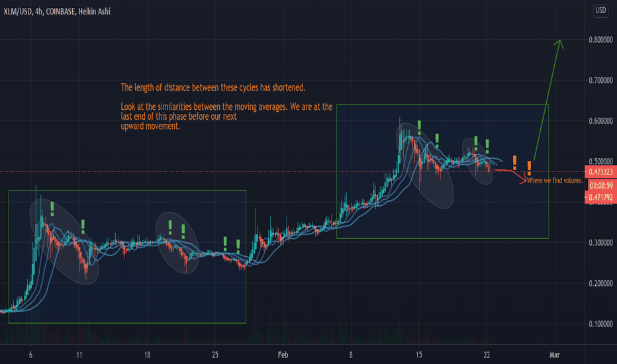Click the 0.700000 price axis label
Viewport: 617px width, 364px height.
click(600, 80)
